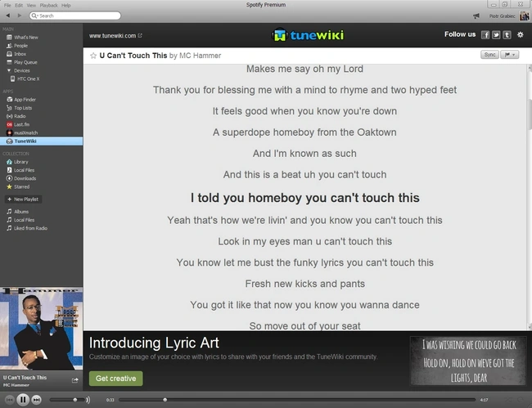Open the View menu

coord(31,6)
